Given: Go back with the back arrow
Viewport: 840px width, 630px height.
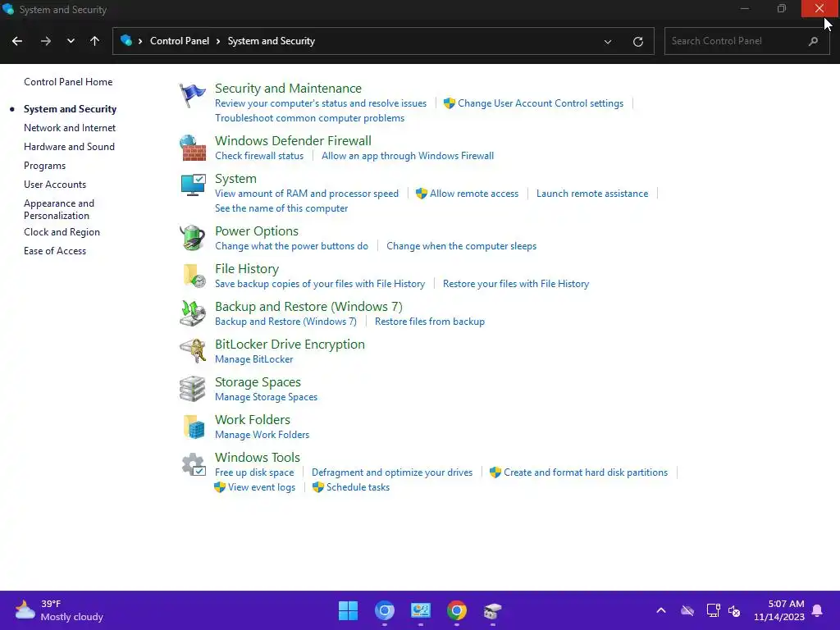Looking at the screenshot, I should pyautogui.click(x=17, y=41).
